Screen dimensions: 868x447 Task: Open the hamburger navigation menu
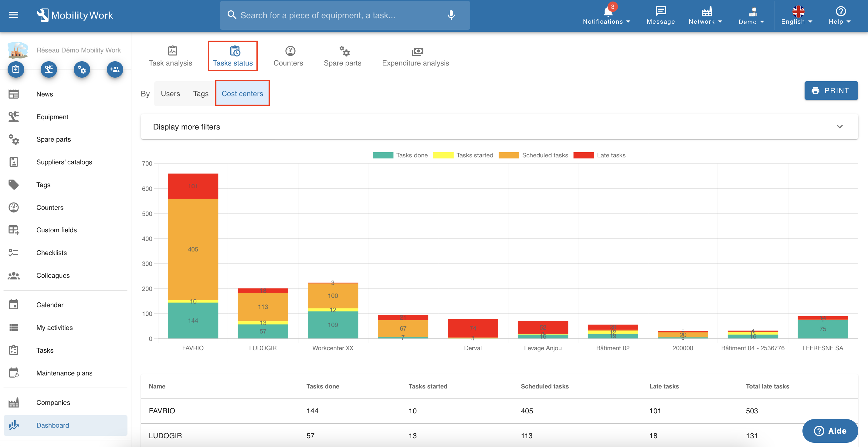(x=13, y=15)
